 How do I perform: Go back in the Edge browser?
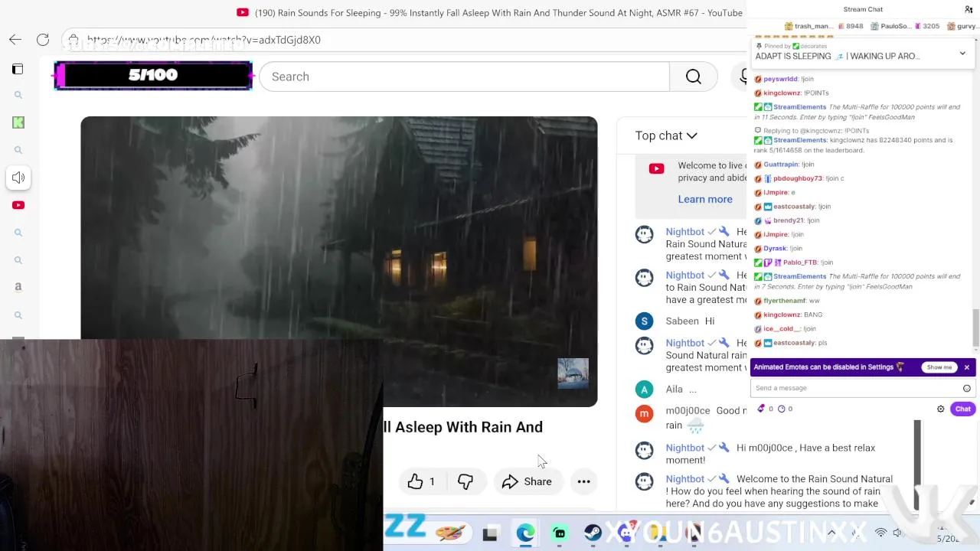click(15, 40)
